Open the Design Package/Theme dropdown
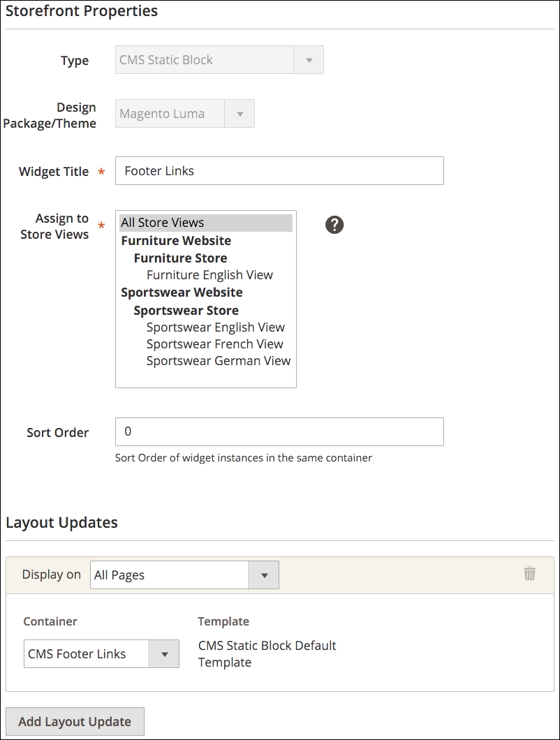 pos(239,113)
